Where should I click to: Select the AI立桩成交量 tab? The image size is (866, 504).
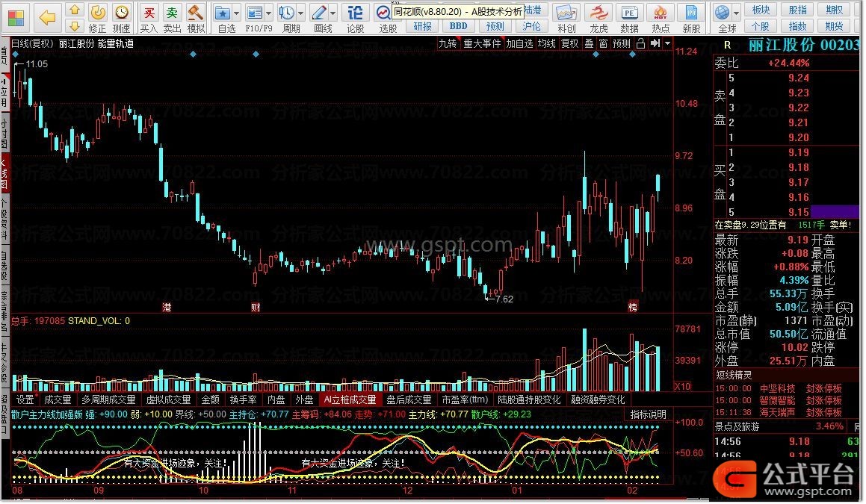click(x=350, y=399)
